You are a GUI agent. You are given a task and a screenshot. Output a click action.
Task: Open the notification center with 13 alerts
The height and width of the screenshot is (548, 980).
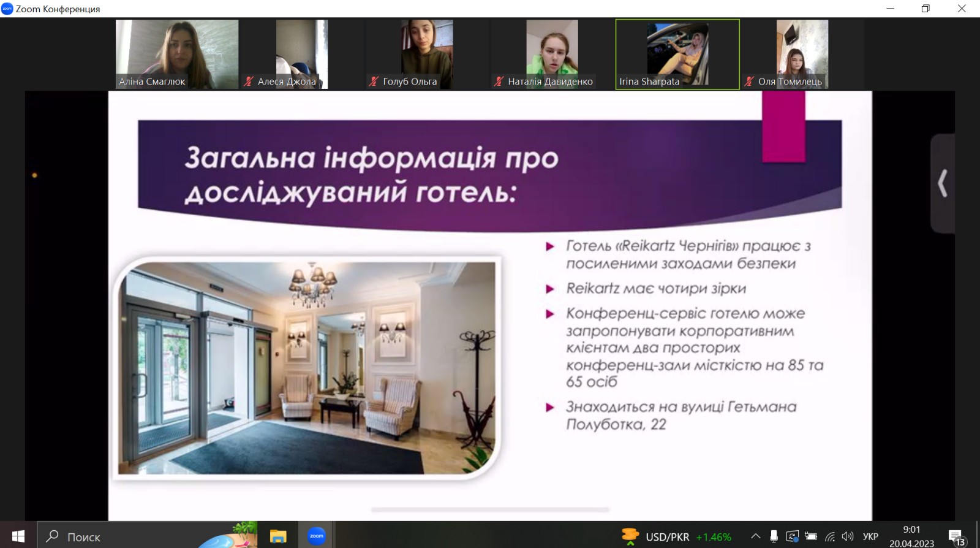point(956,538)
